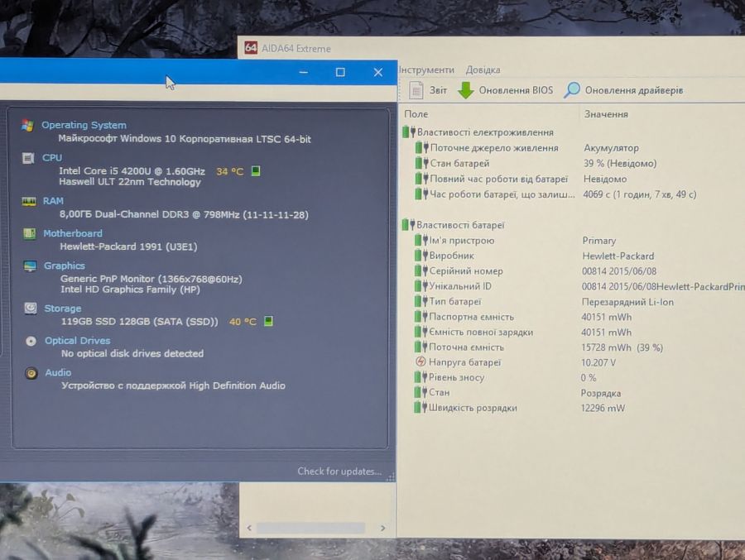
Task: Click green indicator beside Storage 40 °C
Action: click(x=268, y=321)
